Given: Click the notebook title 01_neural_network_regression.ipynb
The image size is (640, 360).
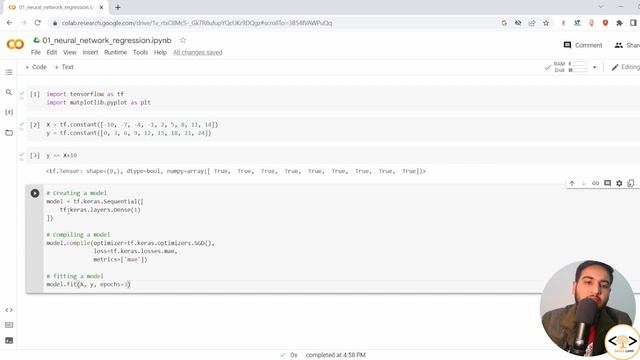Looking at the screenshot, I should 107,40.
